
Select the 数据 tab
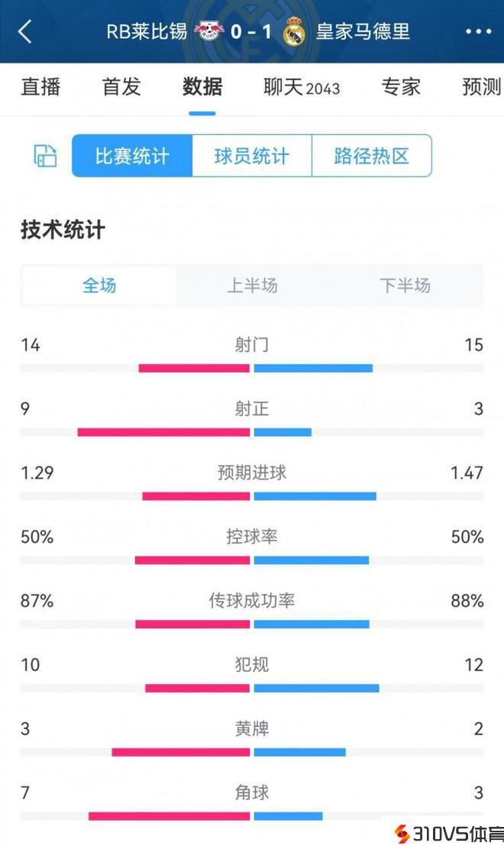point(202,86)
